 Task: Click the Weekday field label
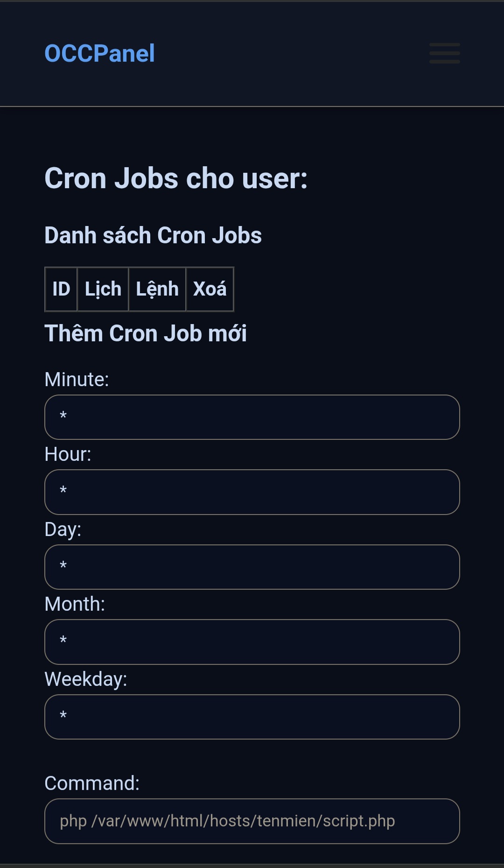pyautogui.click(x=85, y=679)
